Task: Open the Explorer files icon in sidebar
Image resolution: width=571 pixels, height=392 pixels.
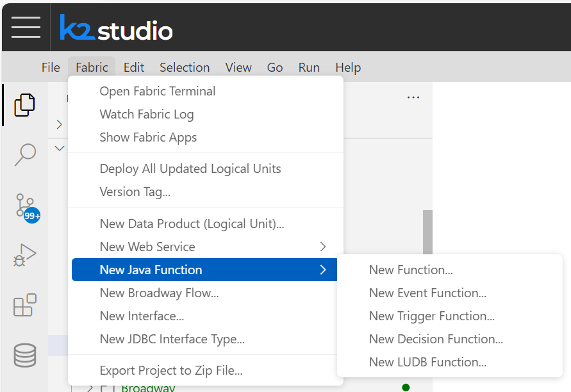Action: pyautogui.click(x=24, y=105)
